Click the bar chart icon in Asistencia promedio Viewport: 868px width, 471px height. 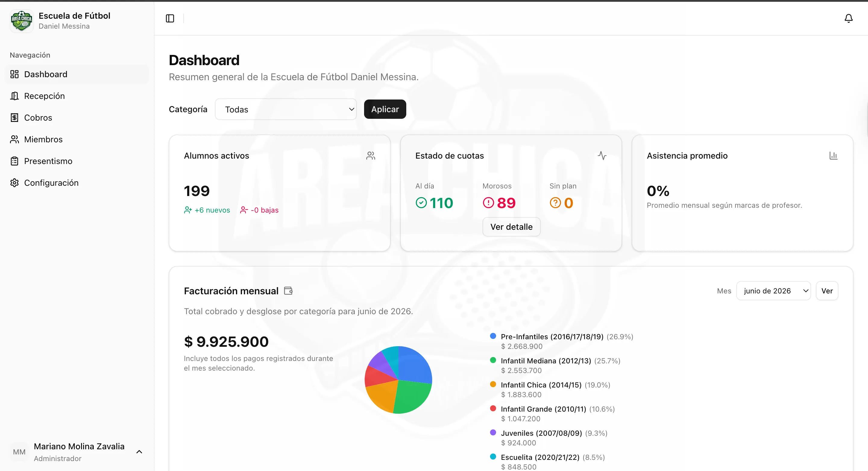pos(833,155)
